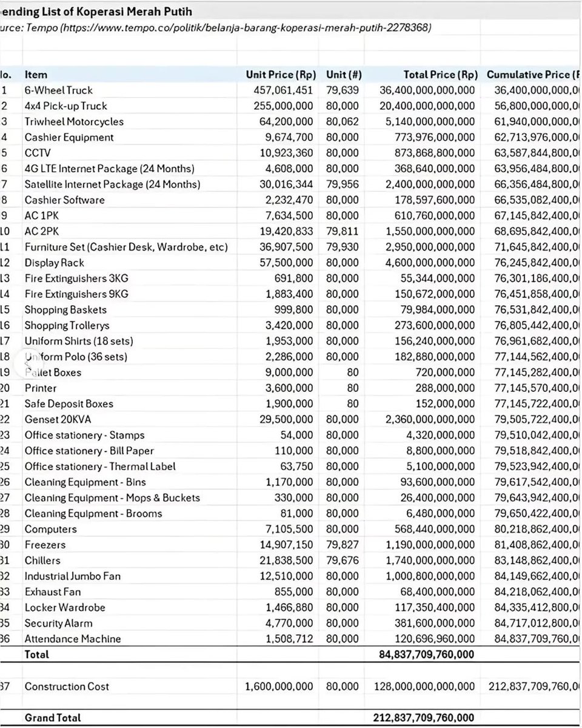Select the "Chillers" item cell
Screen dimensions: 582x728
pos(43,561)
